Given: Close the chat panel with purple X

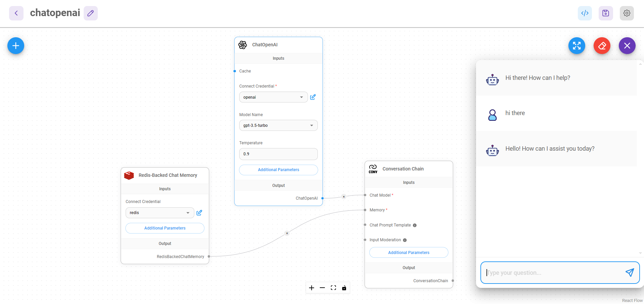Looking at the screenshot, I should [627, 46].
